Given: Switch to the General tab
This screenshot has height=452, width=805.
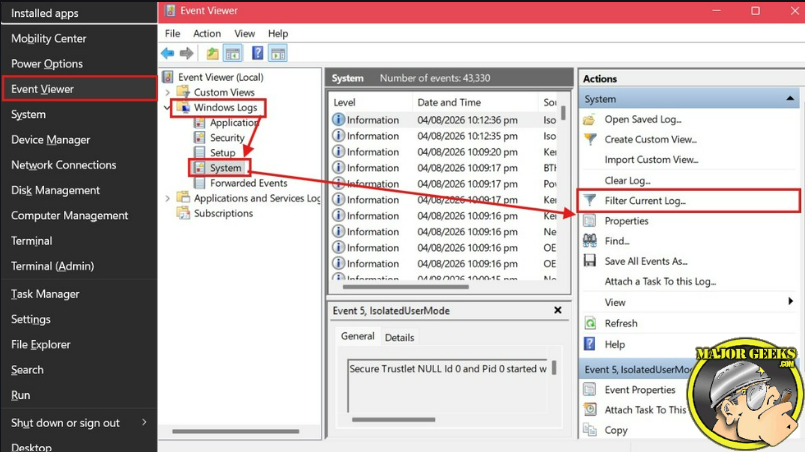Looking at the screenshot, I should [357, 336].
